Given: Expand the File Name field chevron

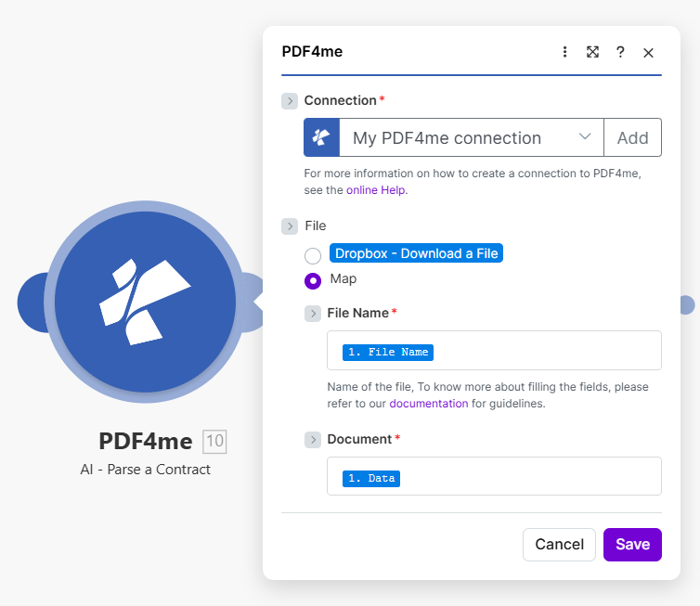Looking at the screenshot, I should click(x=313, y=314).
